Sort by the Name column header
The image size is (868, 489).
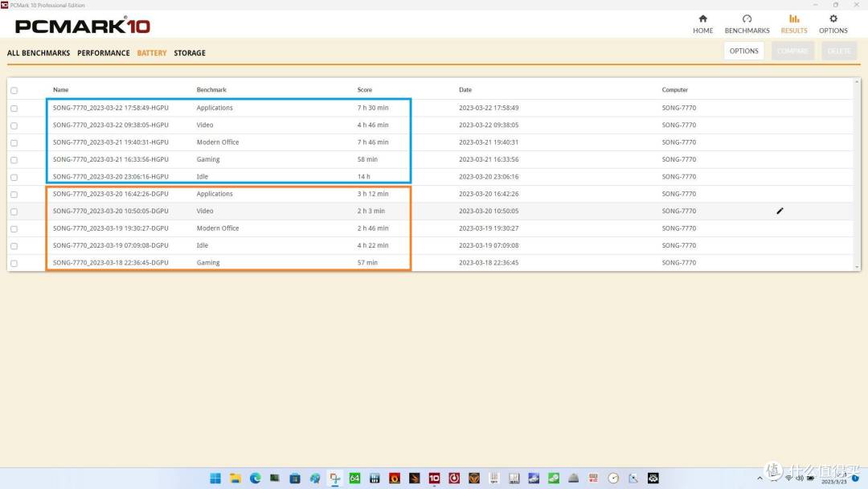pos(61,90)
